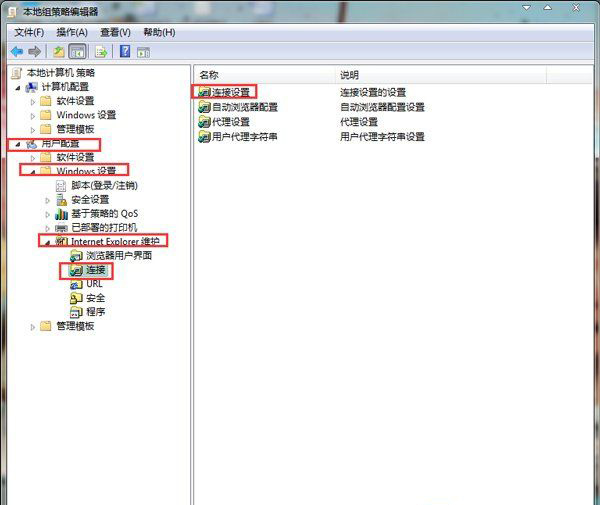This screenshot has height=505, width=600.
Task: Click the Export List toolbar icon
Action: click(101, 51)
